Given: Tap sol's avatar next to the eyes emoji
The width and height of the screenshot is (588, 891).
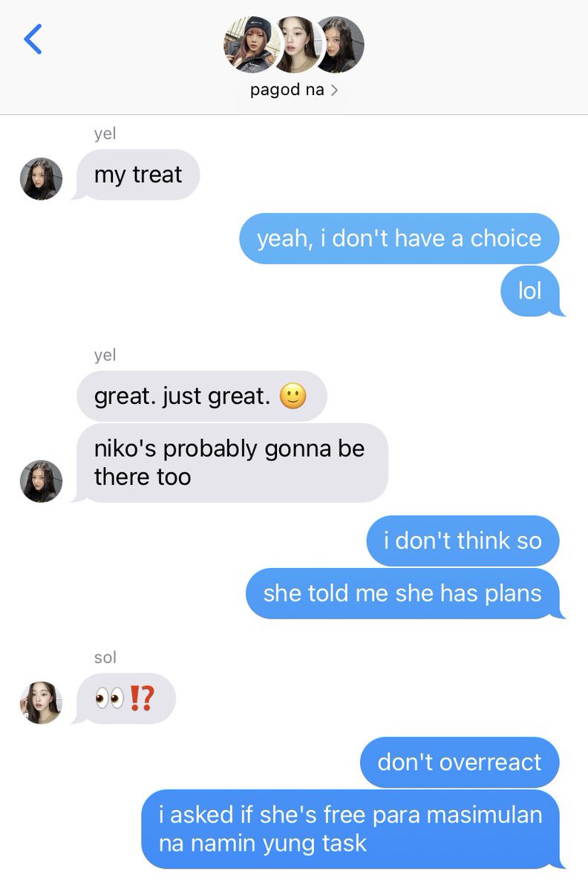Looking at the screenshot, I should pyautogui.click(x=41, y=702).
